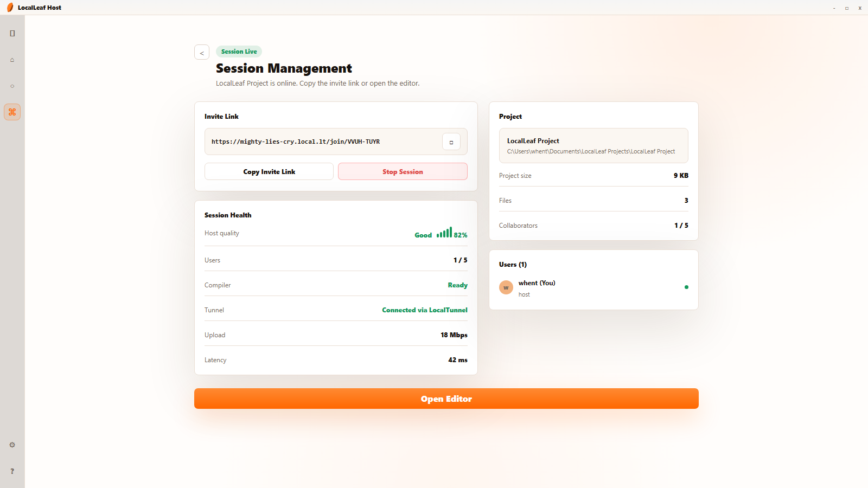Image resolution: width=868 pixels, height=488 pixels.
Task: Open the Settings gear icon
Action: 12,445
